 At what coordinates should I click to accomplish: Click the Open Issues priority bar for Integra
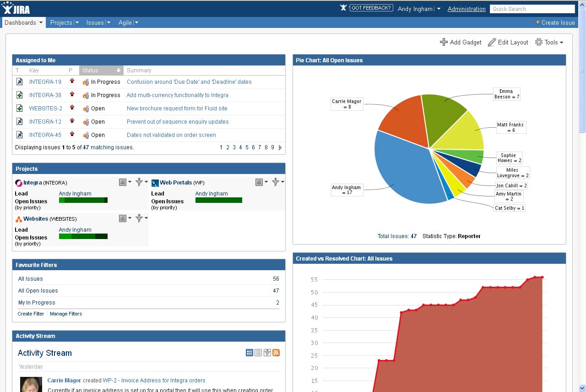83,200
